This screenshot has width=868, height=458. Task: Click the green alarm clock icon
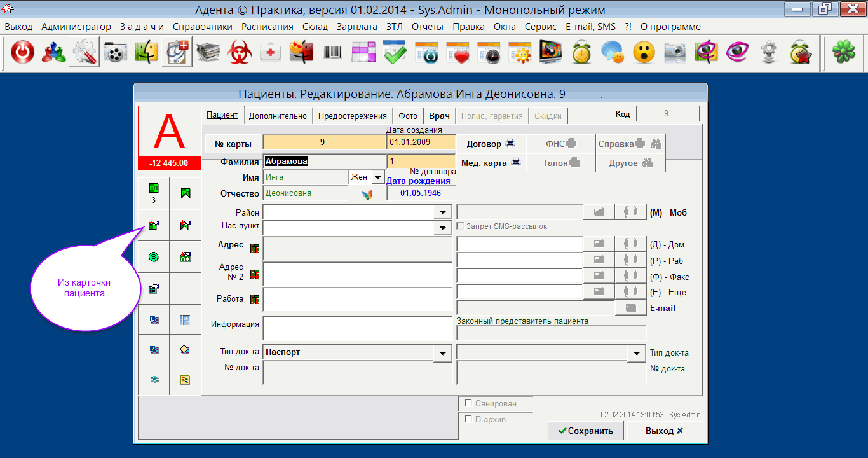(581, 53)
